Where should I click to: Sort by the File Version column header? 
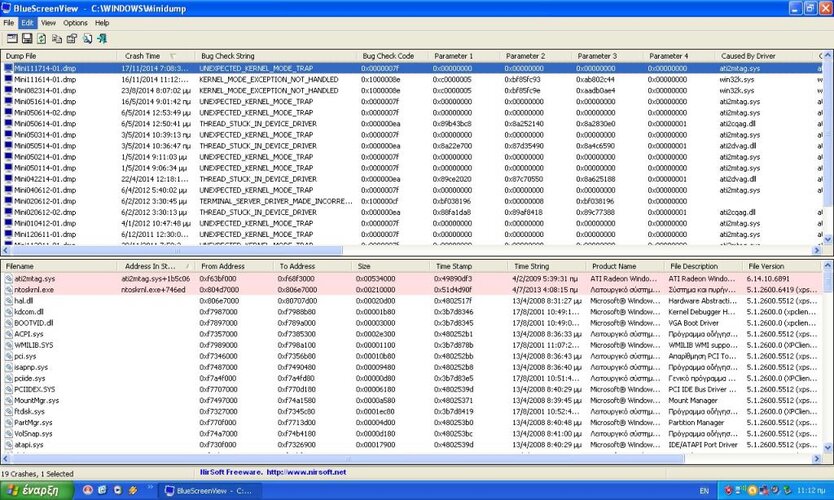click(x=781, y=266)
